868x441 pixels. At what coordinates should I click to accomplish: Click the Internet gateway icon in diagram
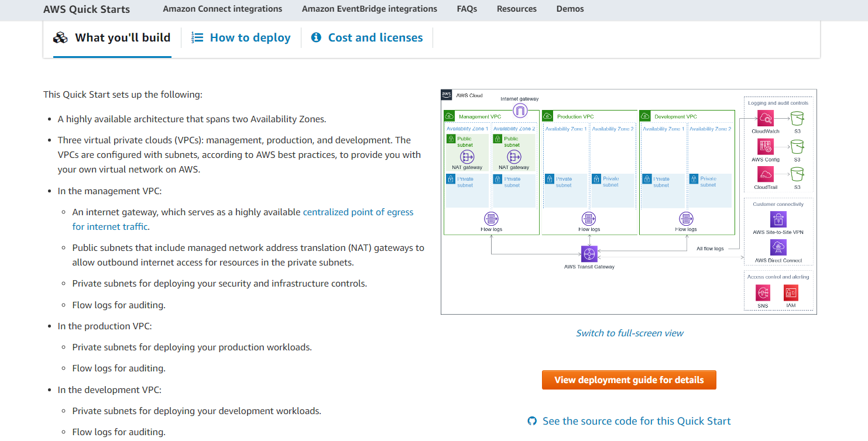(520, 110)
